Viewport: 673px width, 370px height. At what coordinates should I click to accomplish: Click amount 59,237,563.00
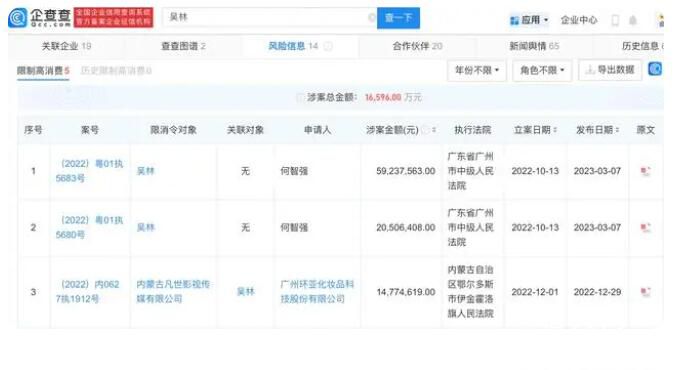pos(406,171)
